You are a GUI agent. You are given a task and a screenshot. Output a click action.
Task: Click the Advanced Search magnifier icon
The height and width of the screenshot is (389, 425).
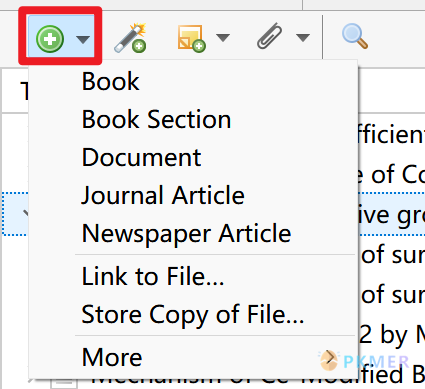pyautogui.click(x=355, y=36)
